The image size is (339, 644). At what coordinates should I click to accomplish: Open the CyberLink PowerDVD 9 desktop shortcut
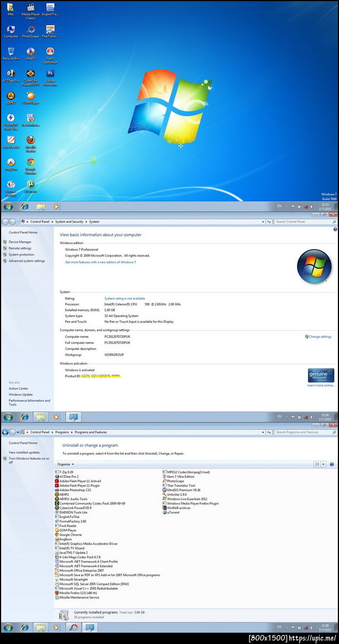31,77
